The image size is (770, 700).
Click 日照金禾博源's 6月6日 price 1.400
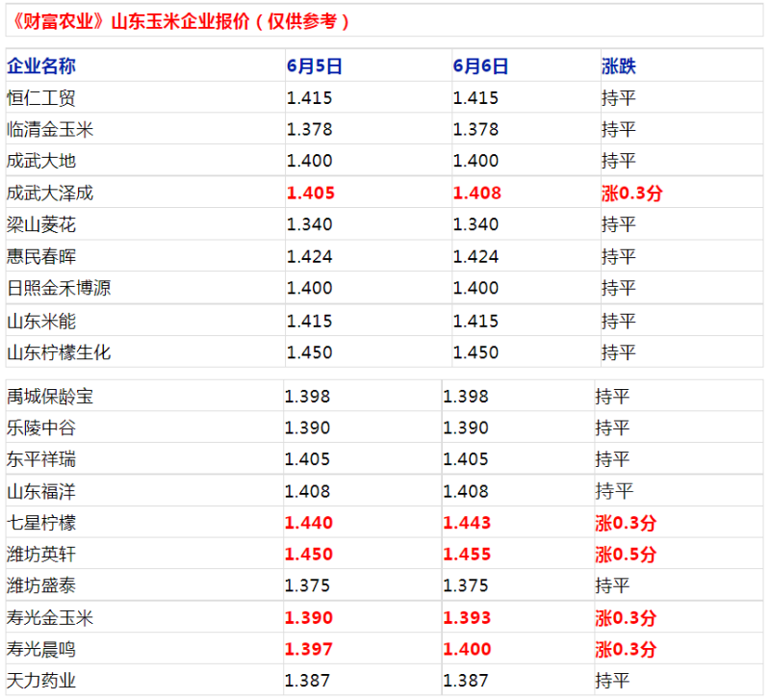[475, 288]
